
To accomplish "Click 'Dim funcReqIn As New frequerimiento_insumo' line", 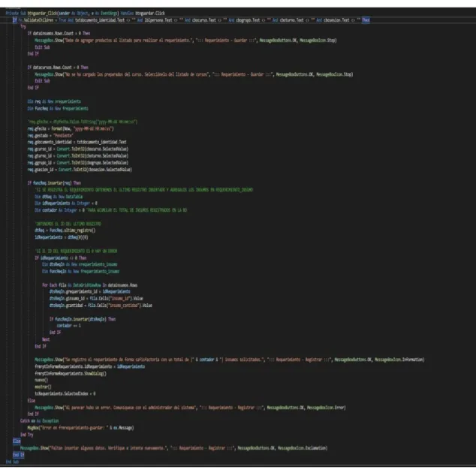I will tap(81, 272).
